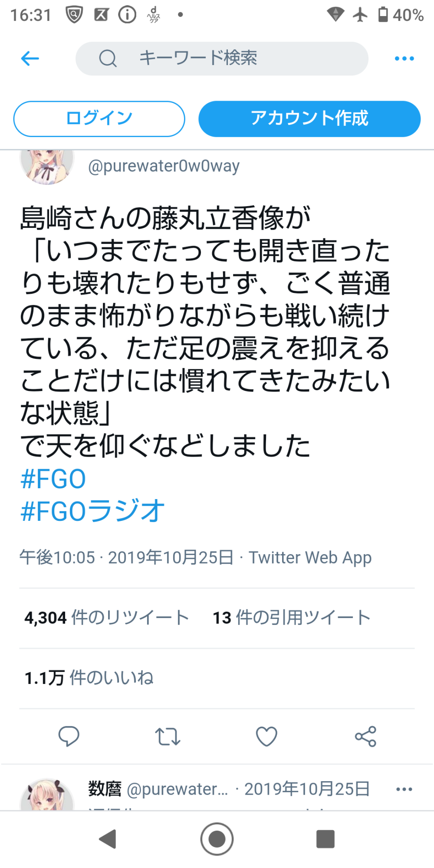
Task: Tap the retweet icon
Action: (168, 736)
